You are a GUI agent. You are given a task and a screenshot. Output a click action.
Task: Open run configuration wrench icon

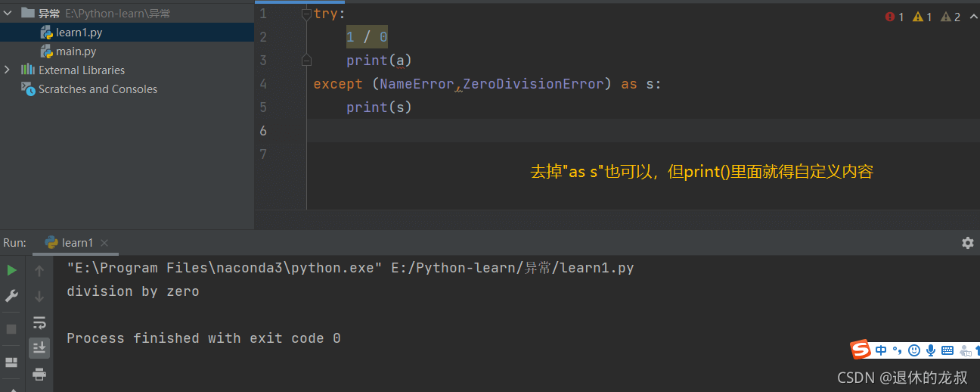[x=11, y=296]
